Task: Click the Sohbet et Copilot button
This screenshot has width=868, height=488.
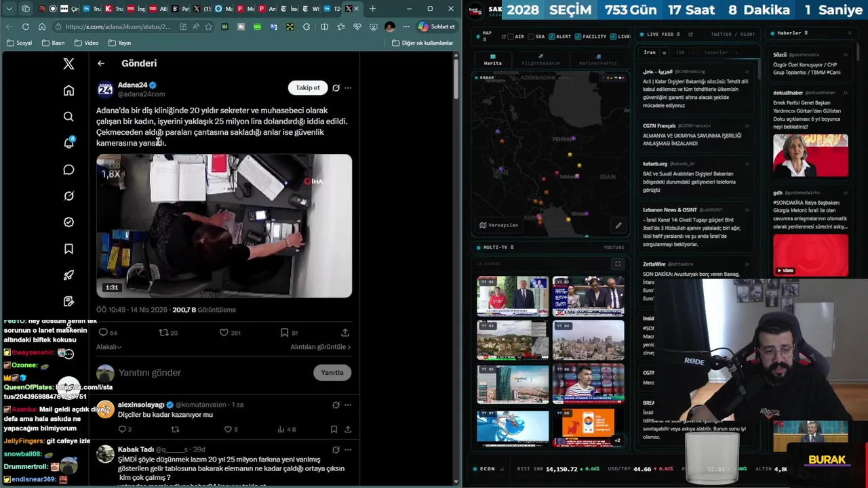Action: click(x=437, y=26)
